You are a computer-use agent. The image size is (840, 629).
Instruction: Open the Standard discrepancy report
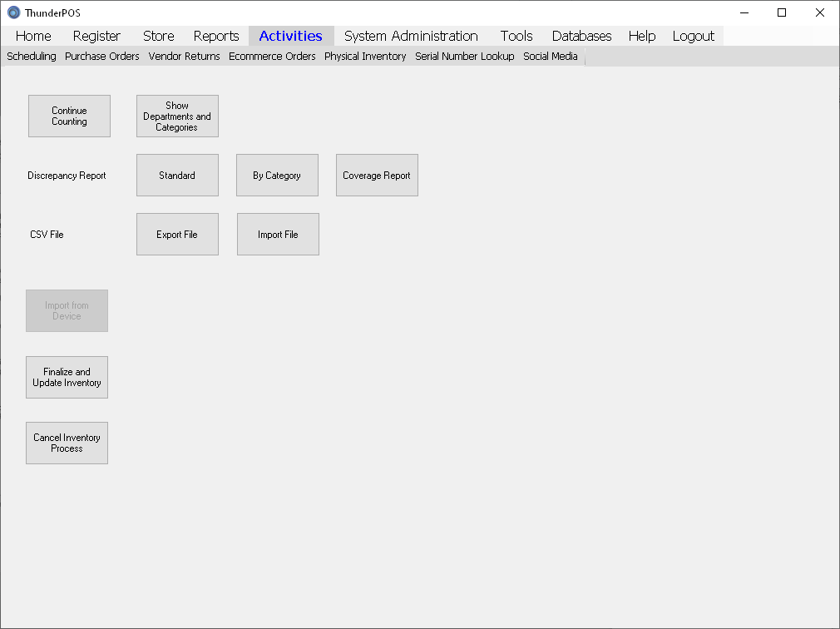[x=177, y=176]
